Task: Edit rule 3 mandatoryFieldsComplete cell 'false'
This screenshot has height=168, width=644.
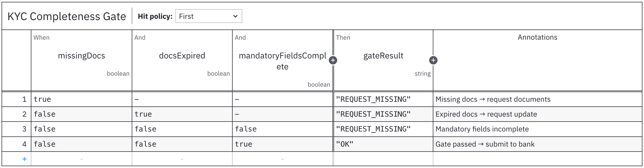Action: pos(282,129)
